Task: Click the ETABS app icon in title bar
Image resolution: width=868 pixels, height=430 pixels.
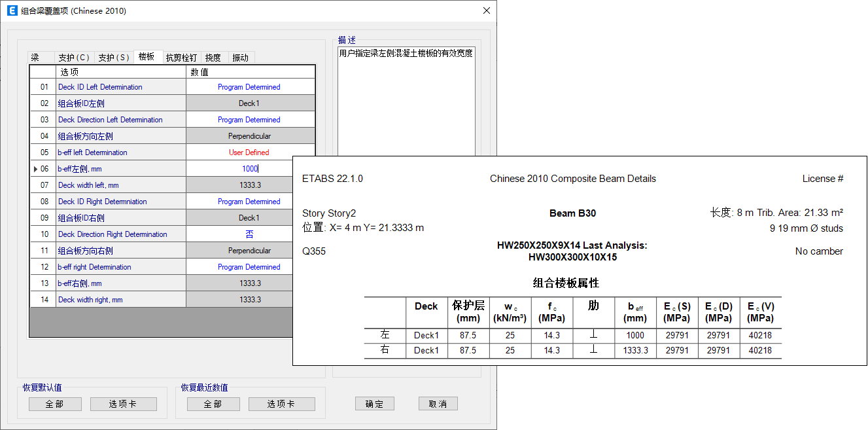Action: 12,10
